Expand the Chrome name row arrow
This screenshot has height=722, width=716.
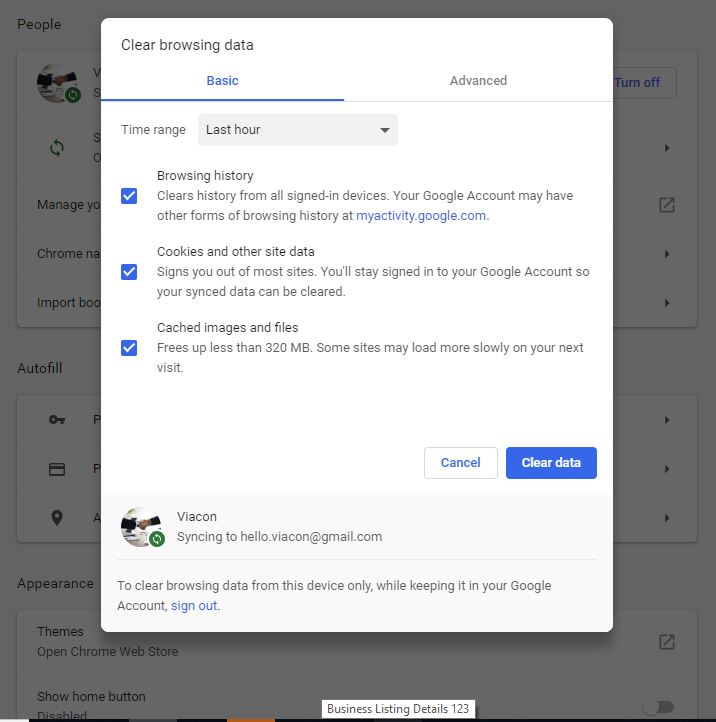point(667,254)
